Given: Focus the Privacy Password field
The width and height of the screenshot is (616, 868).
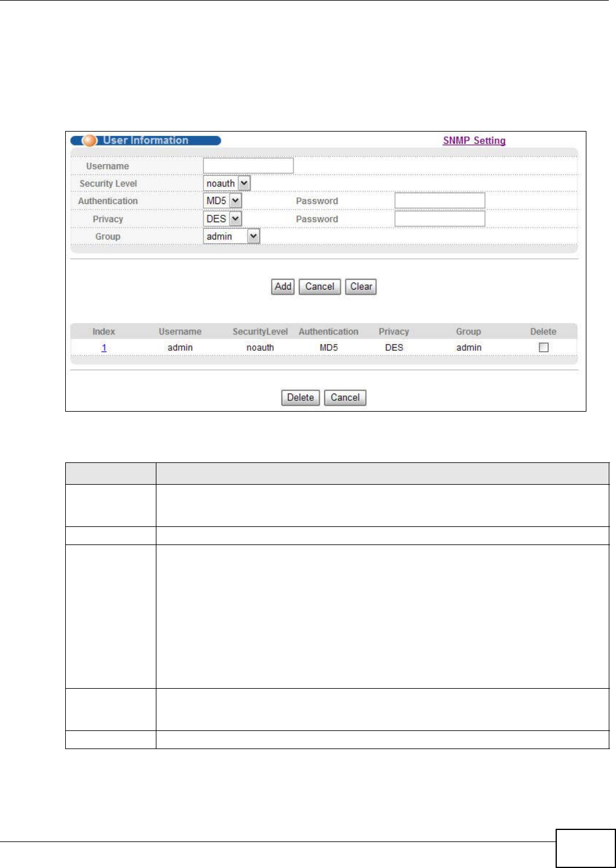Looking at the screenshot, I should point(440,219).
